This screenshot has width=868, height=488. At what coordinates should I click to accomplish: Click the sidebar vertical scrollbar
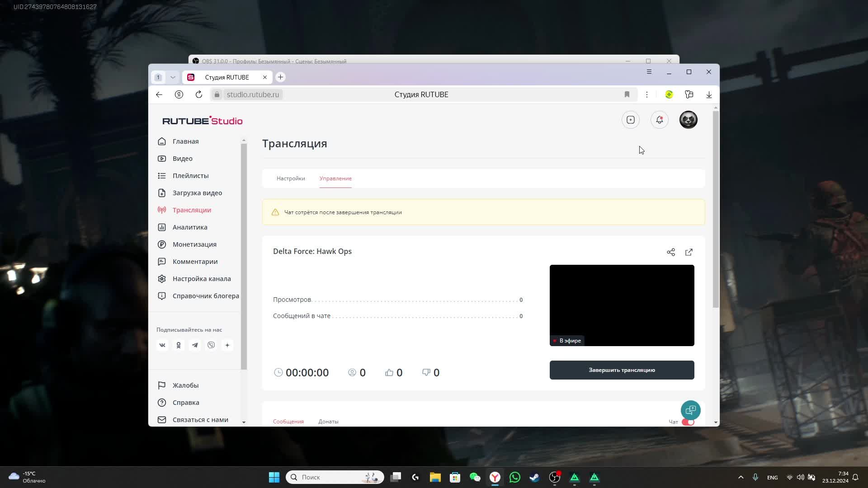coord(244,253)
